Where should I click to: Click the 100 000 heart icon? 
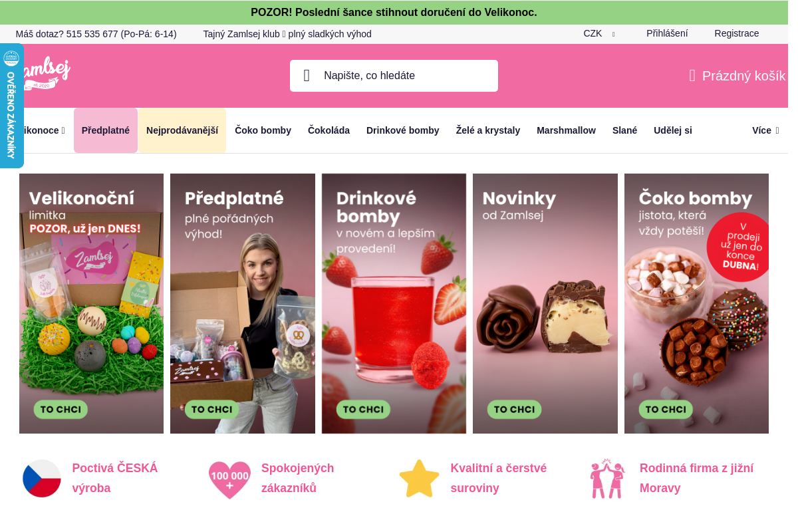coord(229,479)
